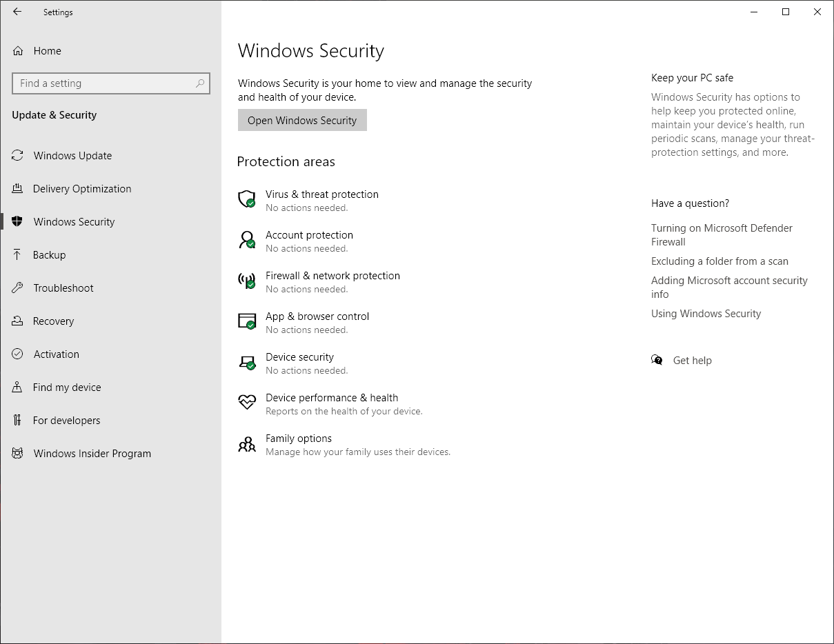Click the Troubleshoot wrench icon
The height and width of the screenshot is (644, 834).
tap(18, 288)
